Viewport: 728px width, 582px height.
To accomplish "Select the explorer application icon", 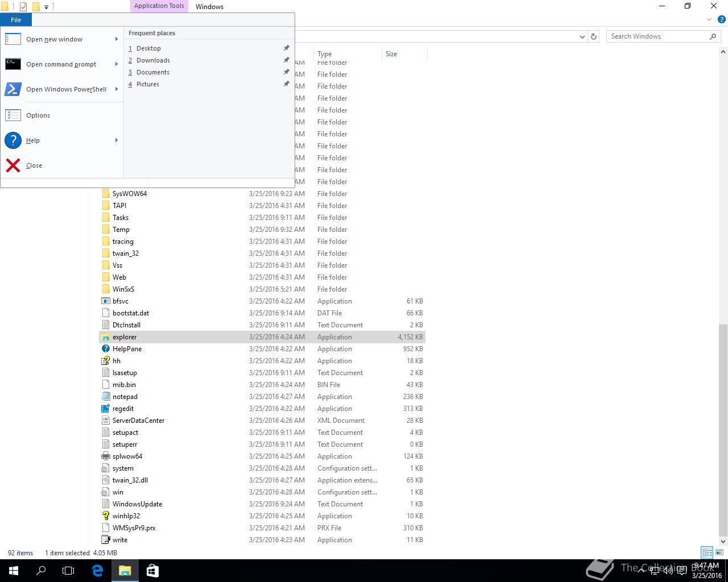I will (x=105, y=337).
